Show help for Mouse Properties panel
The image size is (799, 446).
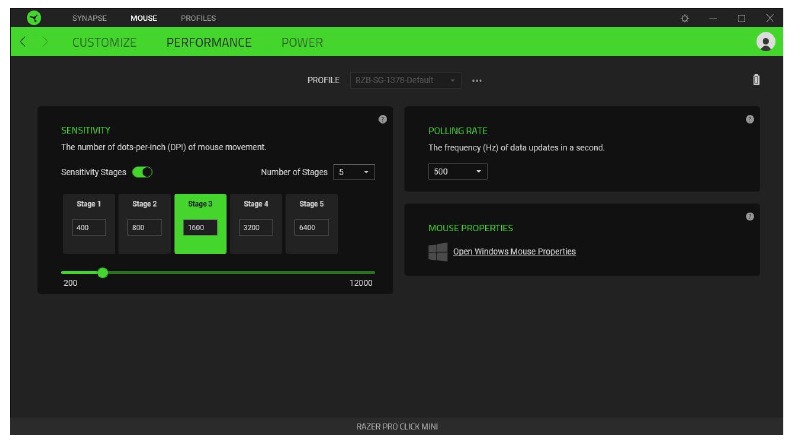(x=750, y=217)
